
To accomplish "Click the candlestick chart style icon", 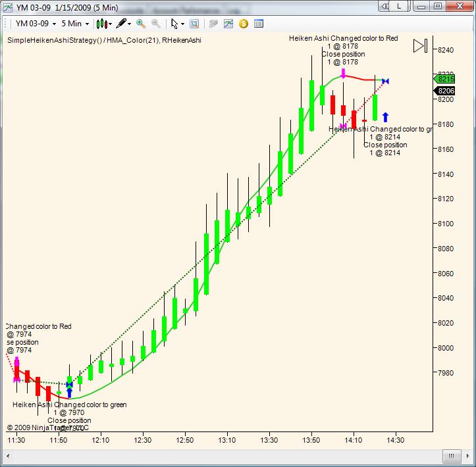I will coord(101,24).
